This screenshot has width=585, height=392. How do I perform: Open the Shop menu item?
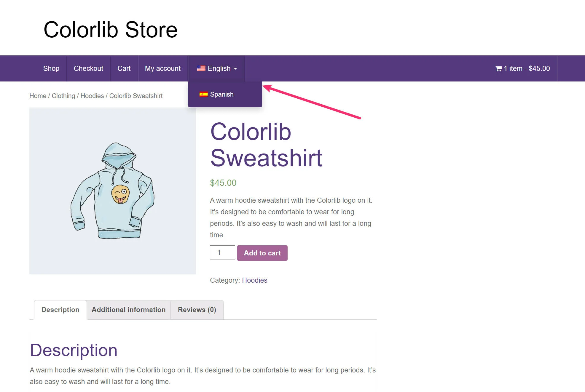pos(51,68)
